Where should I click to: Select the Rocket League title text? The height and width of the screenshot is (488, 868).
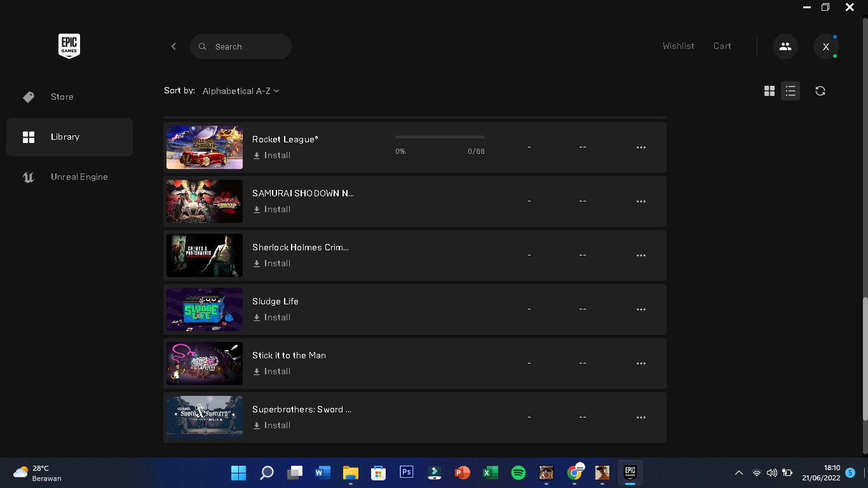285,139
